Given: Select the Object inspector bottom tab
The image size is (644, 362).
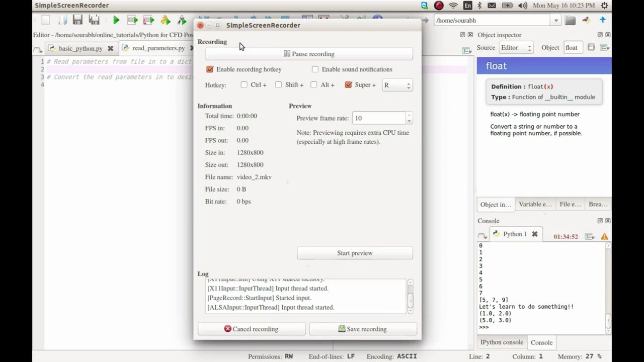Looking at the screenshot, I should pyautogui.click(x=496, y=205).
